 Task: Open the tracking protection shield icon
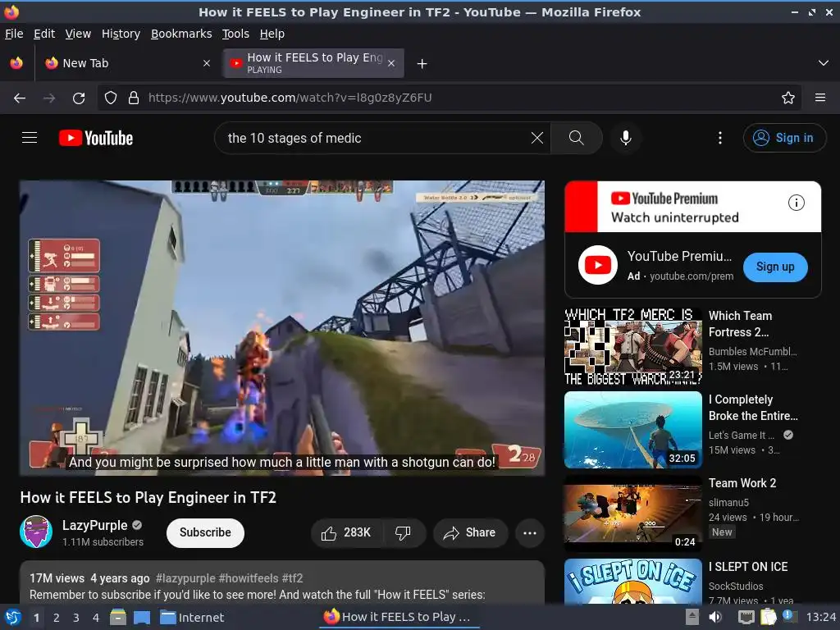tap(111, 98)
